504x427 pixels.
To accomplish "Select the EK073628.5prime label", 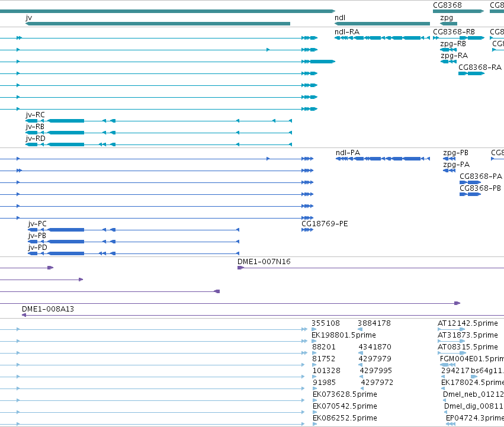I will click(x=345, y=394).
